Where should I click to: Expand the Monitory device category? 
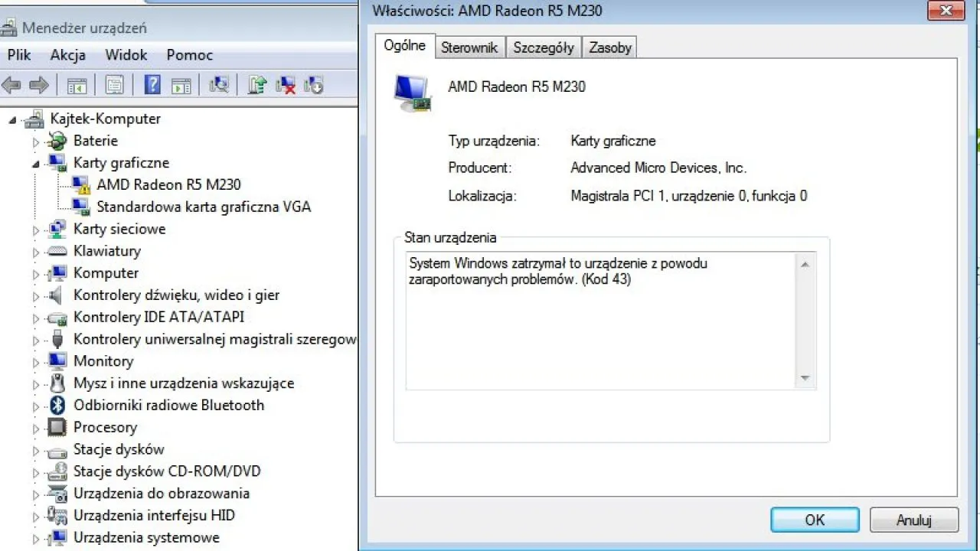(35, 361)
